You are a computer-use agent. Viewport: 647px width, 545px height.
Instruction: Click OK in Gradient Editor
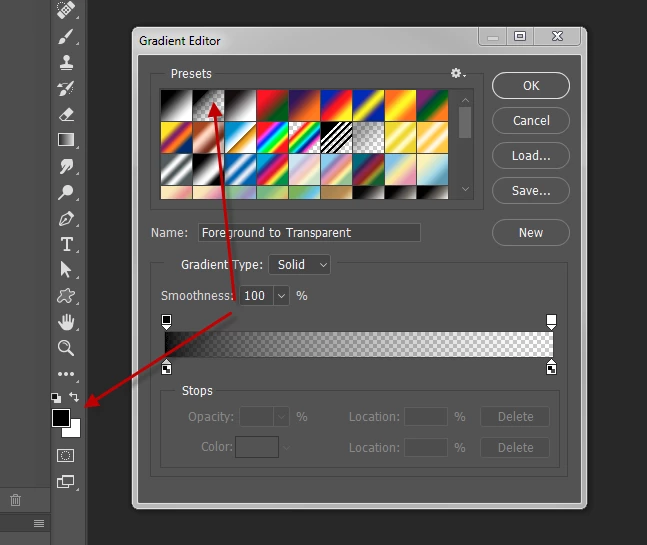pos(531,85)
